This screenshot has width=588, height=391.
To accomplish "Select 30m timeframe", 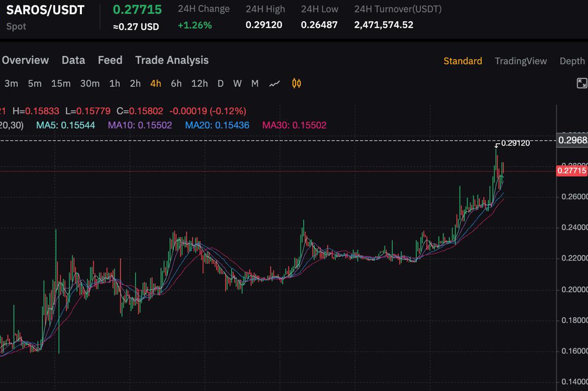I will [x=90, y=83].
